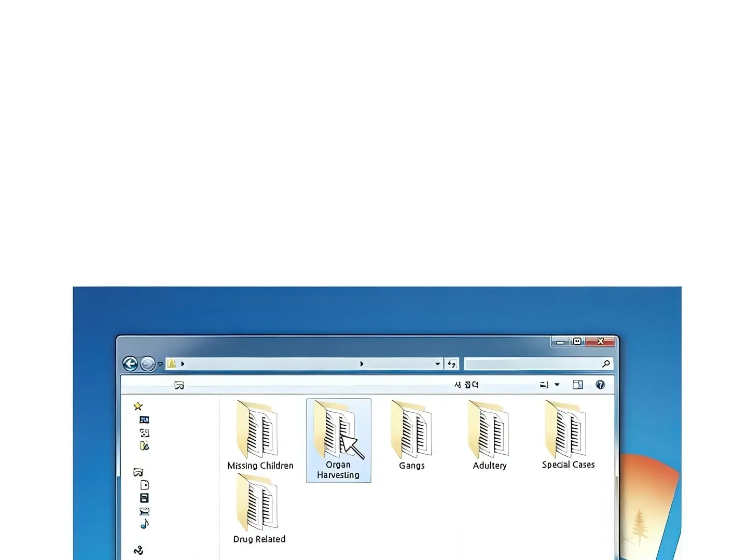This screenshot has height=560, width=747.
Task: Open the help question mark icon
Action: 600,385
